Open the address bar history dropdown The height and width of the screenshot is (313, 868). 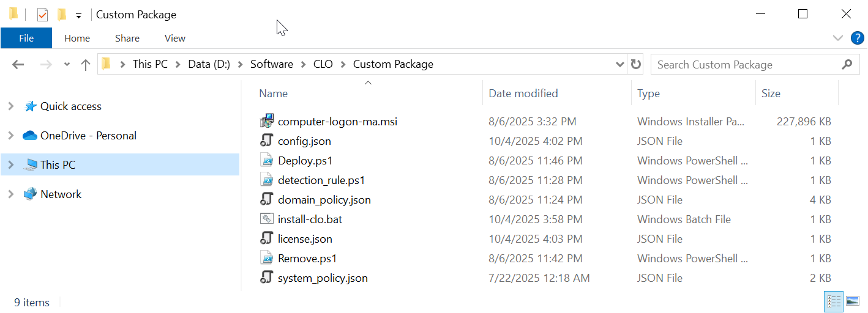click(x=619, y=64)
